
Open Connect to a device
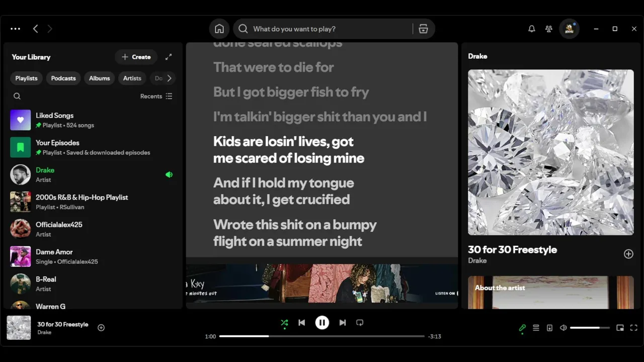(549, 328)
